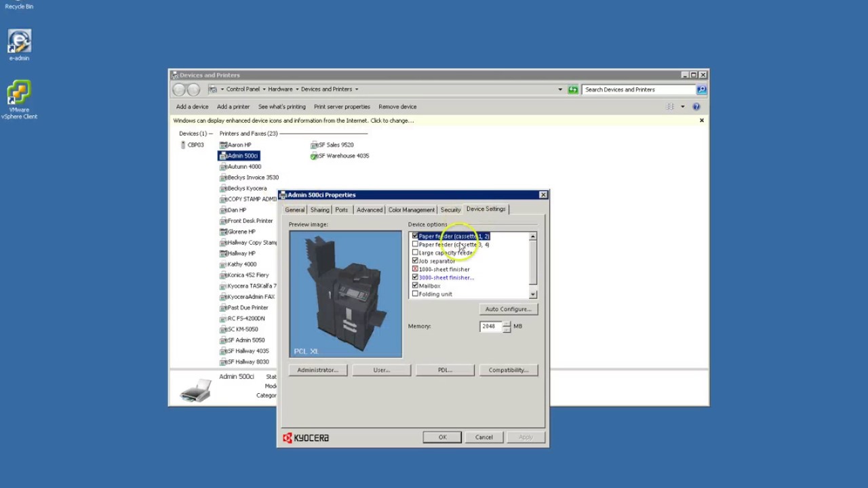Click the Search Devices and Printers field

tap(639, 89)
